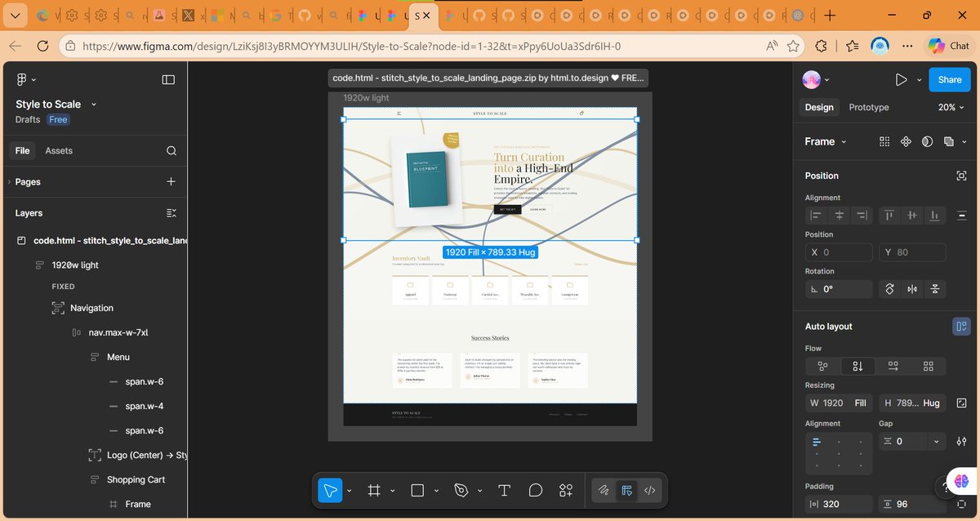Screen dimensions: 980x521
Task: Open Move tool options chevron
Action: [x=350, y=491]
